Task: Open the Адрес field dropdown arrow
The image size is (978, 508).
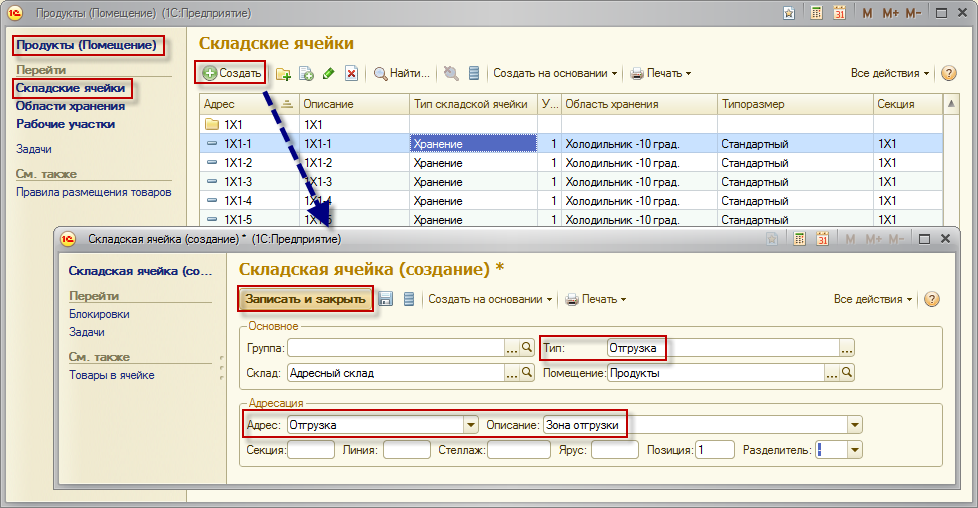Action: click(470, 425)
